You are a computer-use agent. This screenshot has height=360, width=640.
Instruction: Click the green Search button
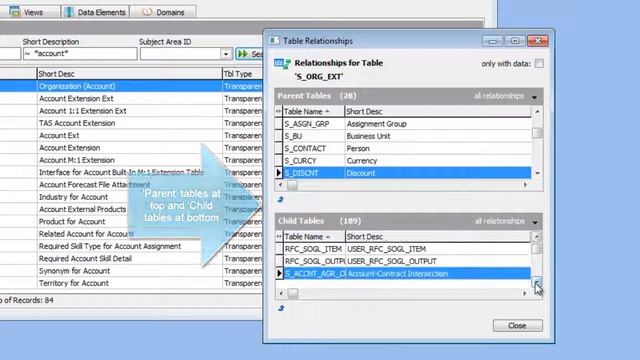(x=250, y=54)
